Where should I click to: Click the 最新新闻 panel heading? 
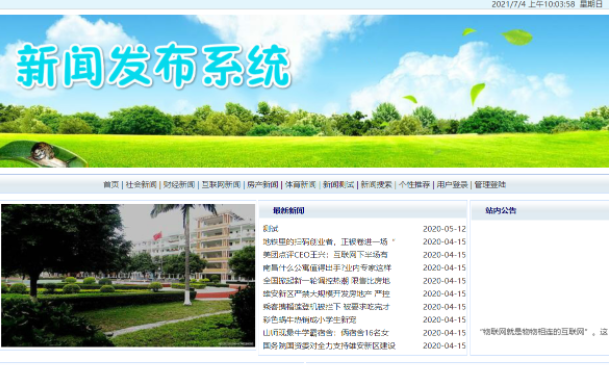click(289, 211)
